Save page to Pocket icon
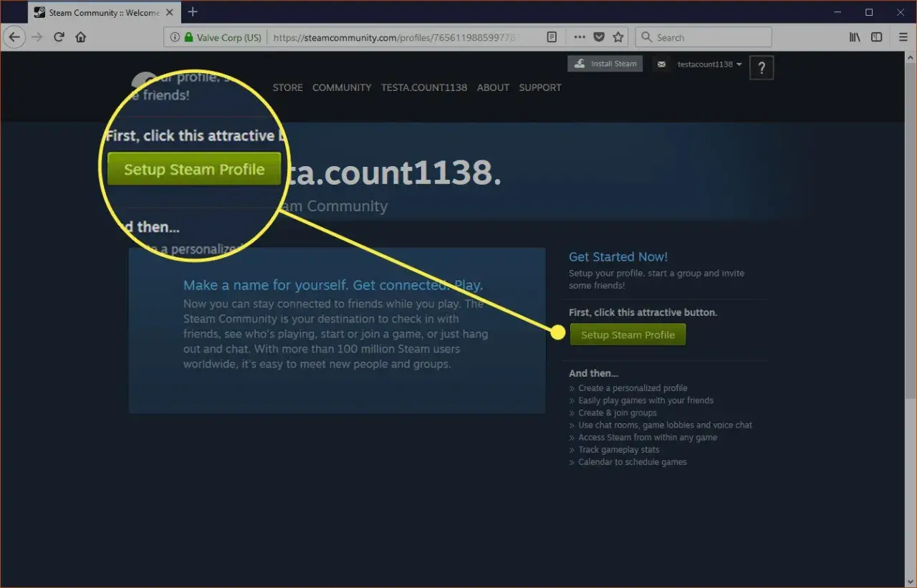The width and height of the screenshot is (917, 588). [600, 37]
